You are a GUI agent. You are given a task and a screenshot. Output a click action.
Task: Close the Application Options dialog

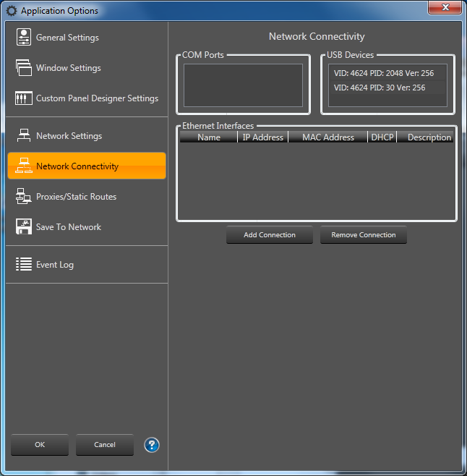[x=445, y=7]
